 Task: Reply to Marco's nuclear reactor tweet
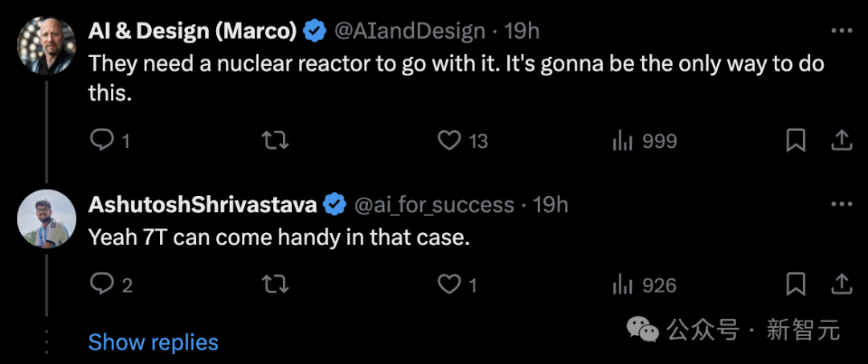tap(102, 141)
